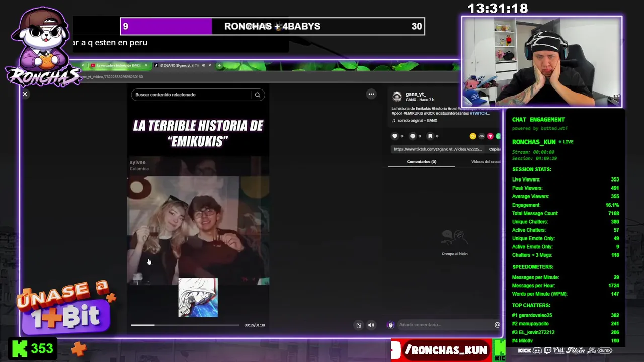Click the 'Total Message Count: 7168' row
The width and height of the screenshot is (644, 362).
tap(566, 213)
